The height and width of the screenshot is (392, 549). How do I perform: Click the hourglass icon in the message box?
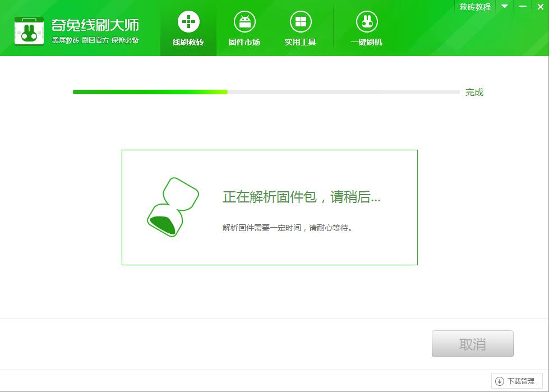click(173, 207)
